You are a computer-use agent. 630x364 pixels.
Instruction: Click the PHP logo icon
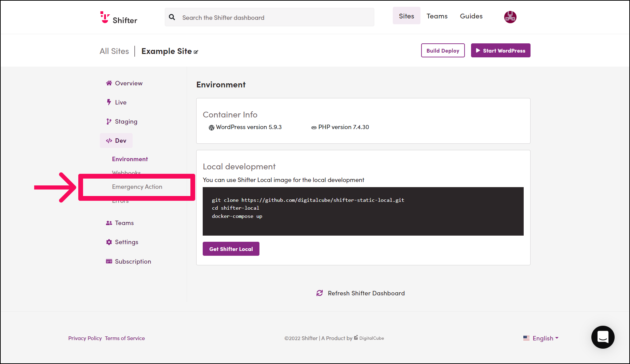[314, 127]
